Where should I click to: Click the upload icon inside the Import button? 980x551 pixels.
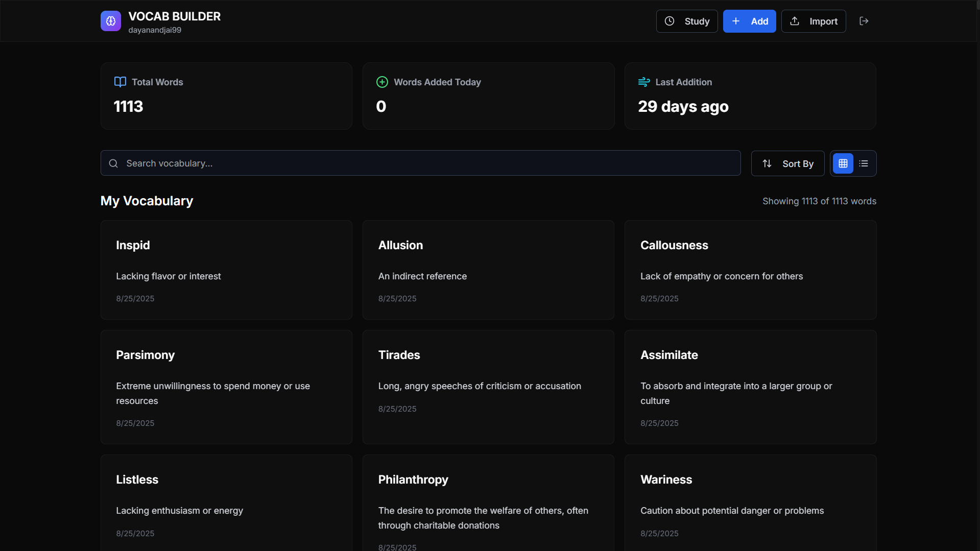point(795,21)
